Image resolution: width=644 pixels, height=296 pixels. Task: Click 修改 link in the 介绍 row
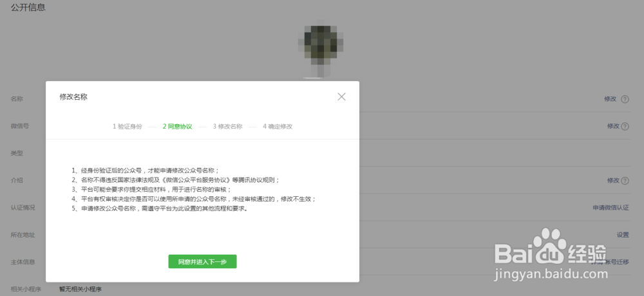613,180
